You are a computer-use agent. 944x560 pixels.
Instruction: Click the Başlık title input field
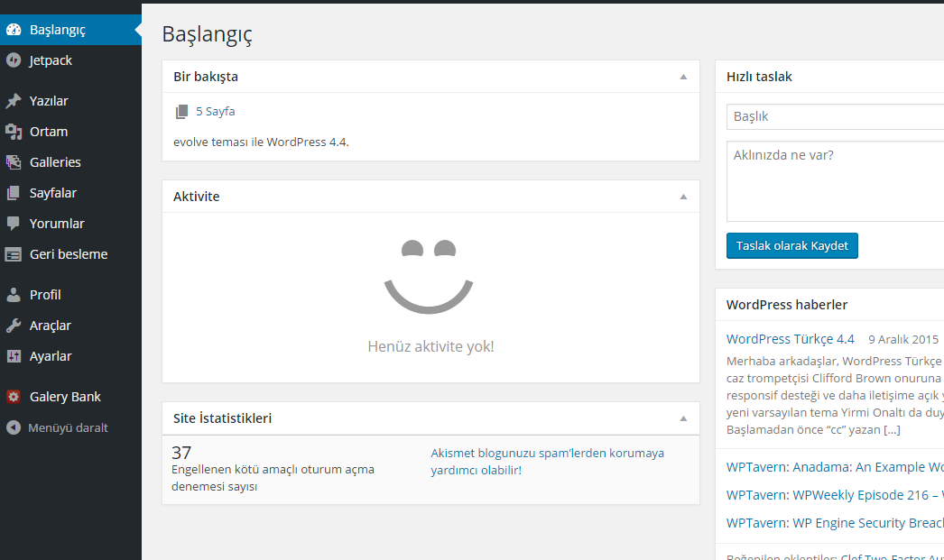pyautogui.click(x=835, y=116)
